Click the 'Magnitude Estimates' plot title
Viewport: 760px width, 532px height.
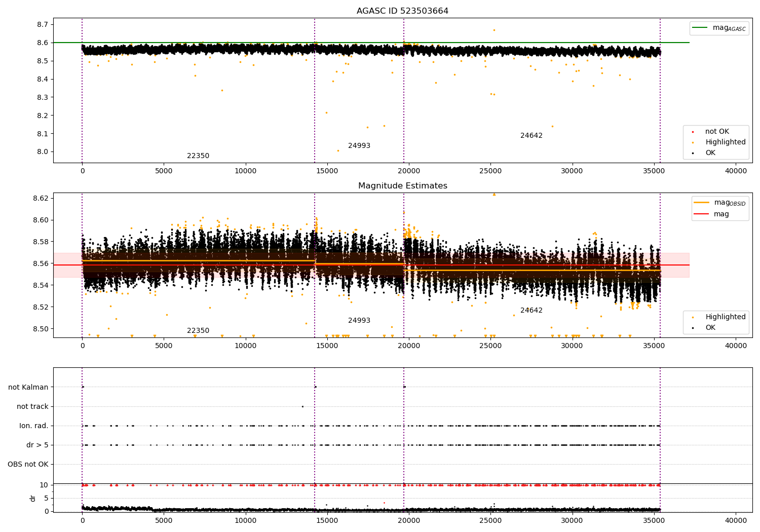tap(402, 185)
